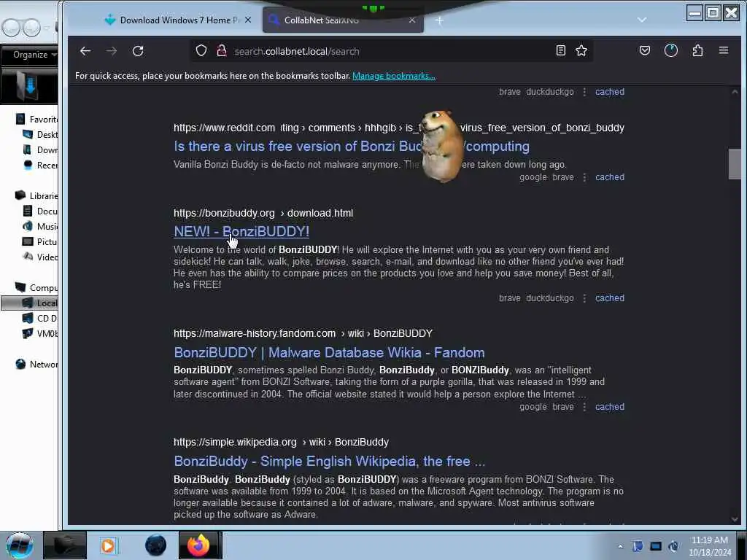Select Computer in Explorer navigation pane

click(x=37, y=287)
